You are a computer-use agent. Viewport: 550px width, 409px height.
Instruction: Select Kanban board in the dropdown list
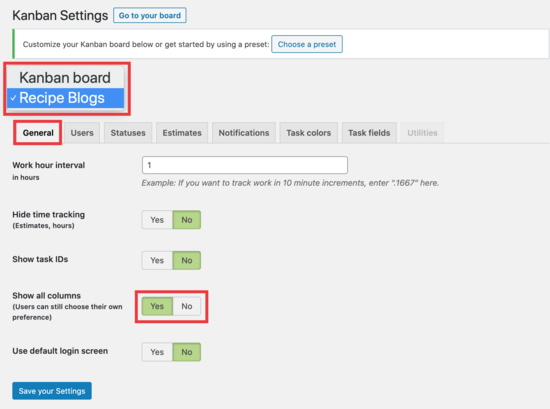tap(65, 78)
